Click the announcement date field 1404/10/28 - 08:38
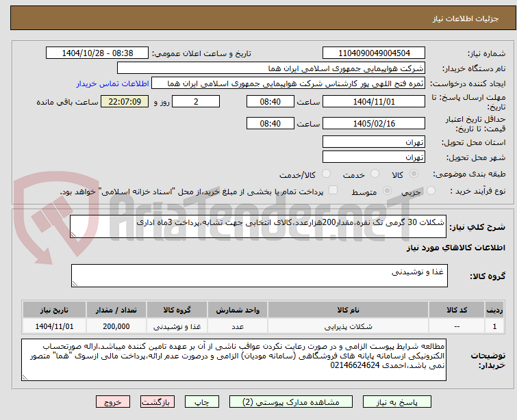This screenshot has width=517, height=420. [97, 53]
